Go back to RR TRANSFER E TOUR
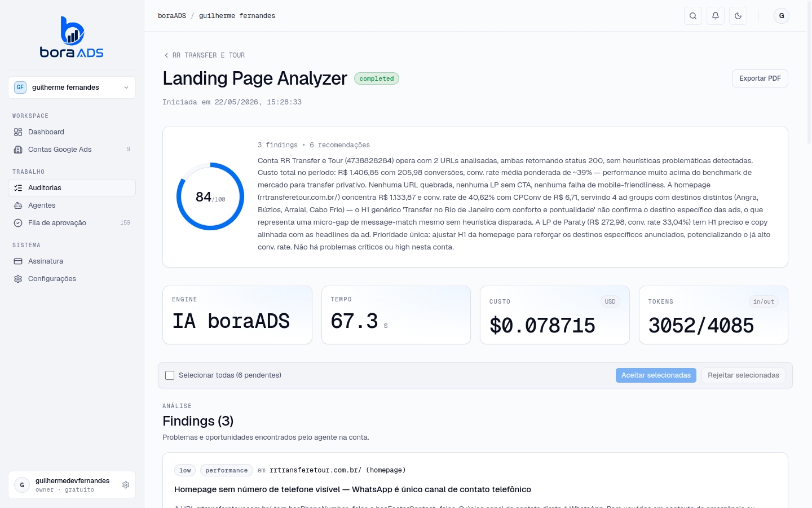Image resolution: width=812 pixels, height=508 pixels. coord(204,55)
